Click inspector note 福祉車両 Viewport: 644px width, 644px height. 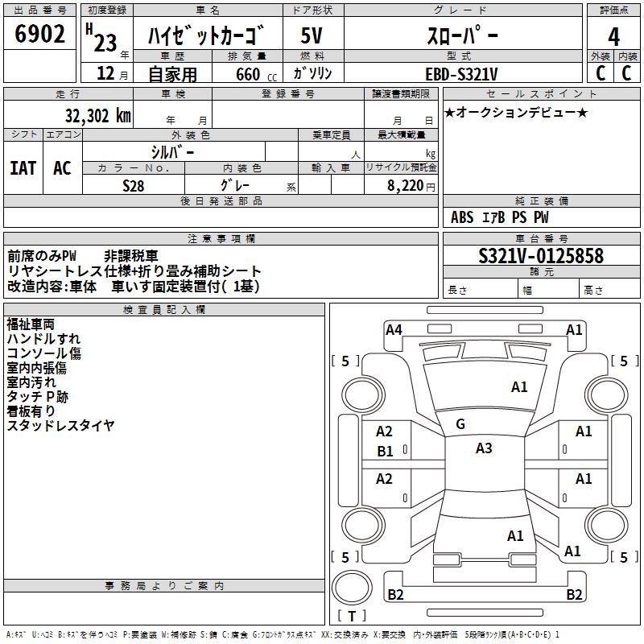click(x=31, y=324)
